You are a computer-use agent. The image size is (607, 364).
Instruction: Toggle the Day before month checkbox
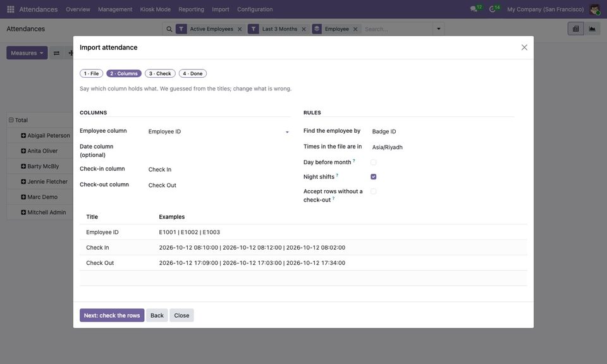pos(373,162)
